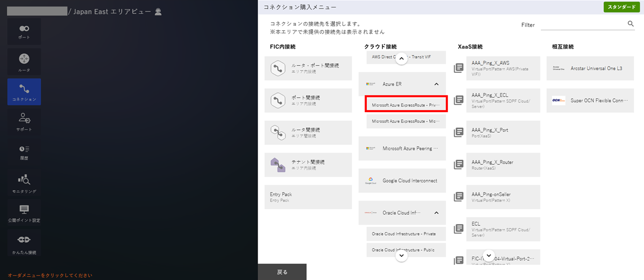Select Oracle Cloud Infrastructure - Public
The width and height of the screenshot is (644, 280).
tap(406, 250)
